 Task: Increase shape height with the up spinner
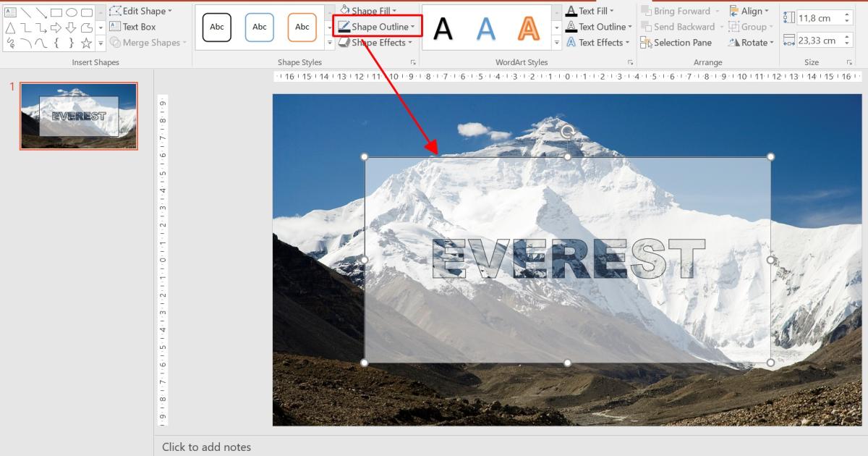(848, 14)
